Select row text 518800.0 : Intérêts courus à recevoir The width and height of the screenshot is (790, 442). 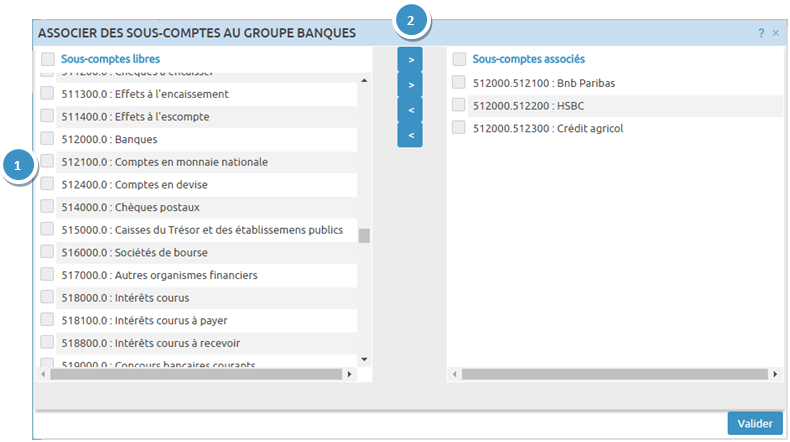pyautogui.click(x=151, y=344)
